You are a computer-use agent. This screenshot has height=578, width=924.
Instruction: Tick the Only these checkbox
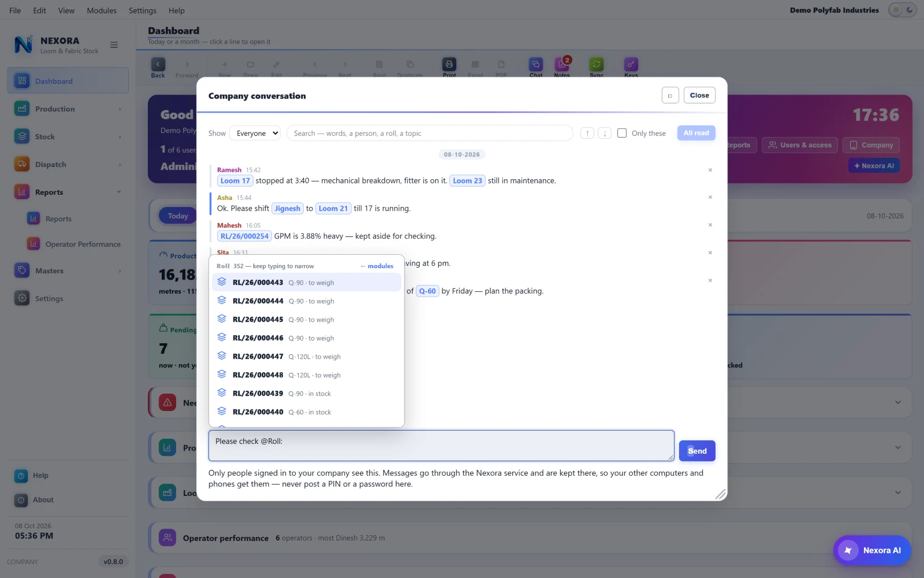[x=622, y=133]
